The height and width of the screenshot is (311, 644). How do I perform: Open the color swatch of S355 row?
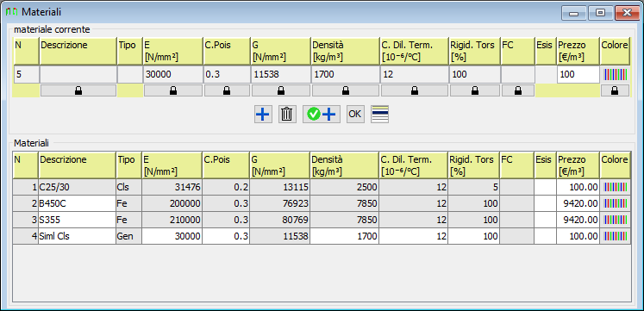(616, 220)
